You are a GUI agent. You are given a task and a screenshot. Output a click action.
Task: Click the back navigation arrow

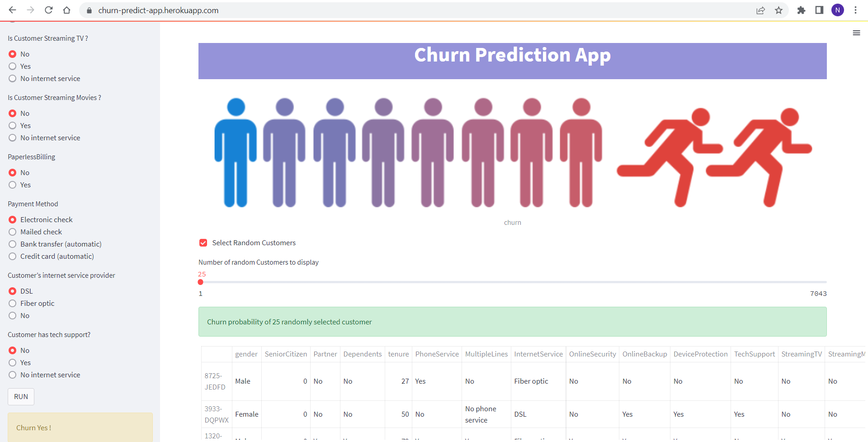coord(12,10)
